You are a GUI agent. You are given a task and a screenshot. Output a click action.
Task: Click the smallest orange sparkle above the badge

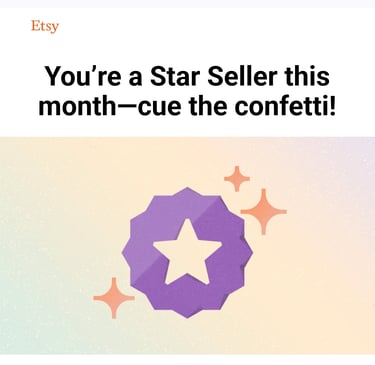point(237,179)
